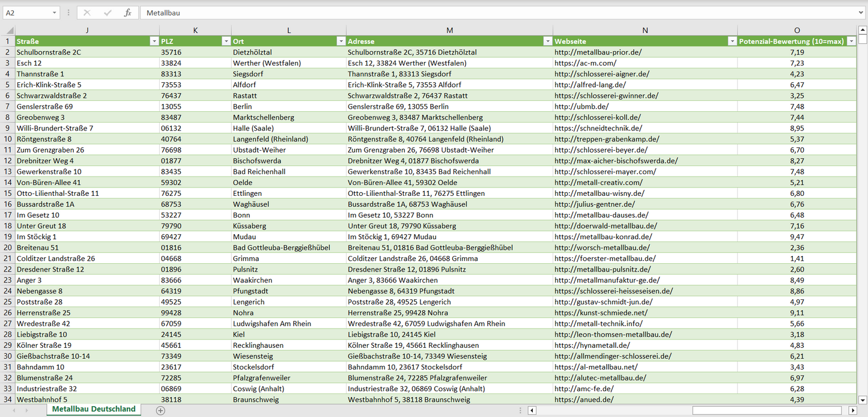The width and height of the screenshot is (868, 417).
Task: Expand the formula bar chevron
Action: point(861,13)
